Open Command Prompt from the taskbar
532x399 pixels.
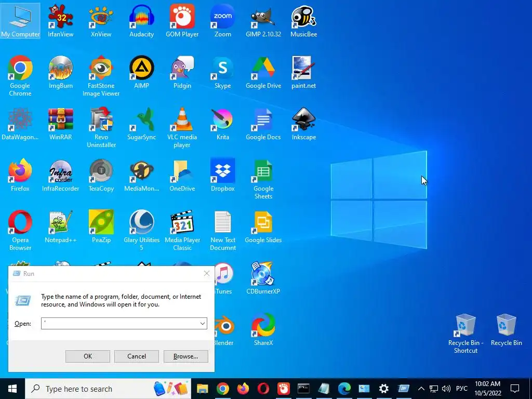[303, 389]
